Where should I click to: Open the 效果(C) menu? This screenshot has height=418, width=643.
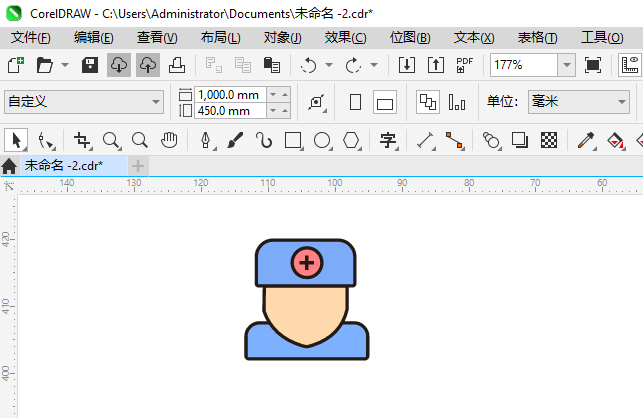(345, 38)
